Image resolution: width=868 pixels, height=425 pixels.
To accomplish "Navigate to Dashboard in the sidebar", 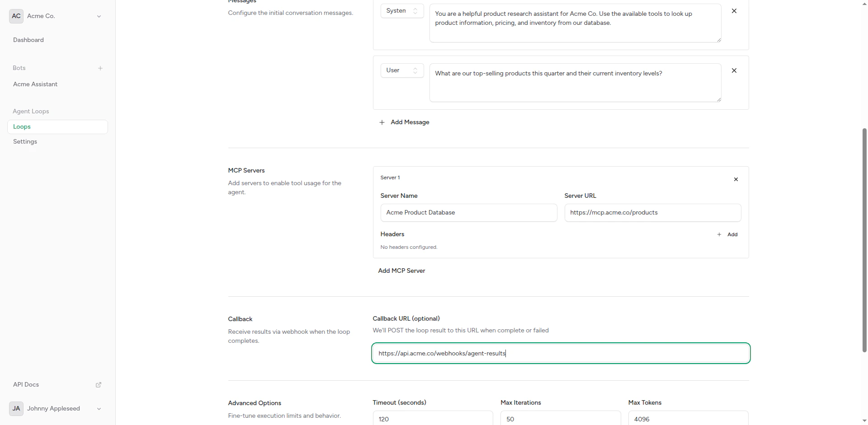I will click(28, 40).
